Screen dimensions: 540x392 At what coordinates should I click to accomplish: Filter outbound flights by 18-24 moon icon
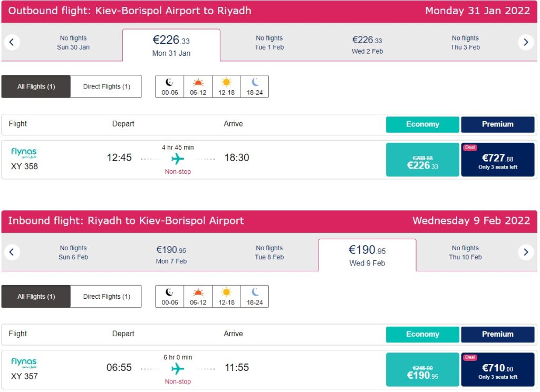tap(255, 86)
